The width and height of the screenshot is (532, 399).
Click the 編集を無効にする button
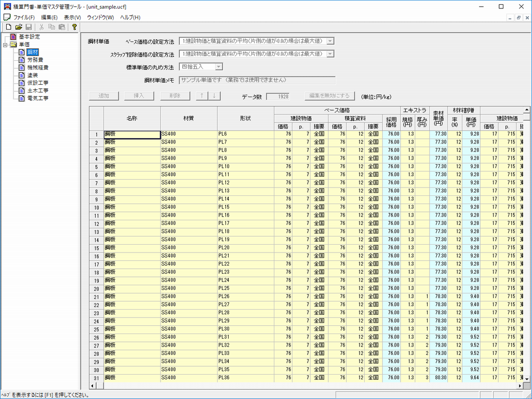click(330, 96)
